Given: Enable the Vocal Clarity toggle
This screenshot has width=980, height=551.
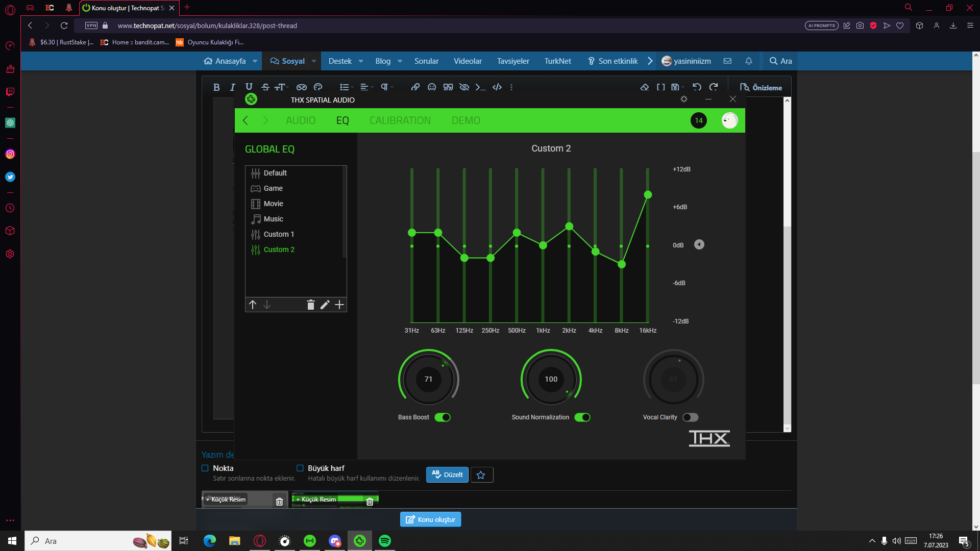Looking at the screenshot, I should 691,417.
